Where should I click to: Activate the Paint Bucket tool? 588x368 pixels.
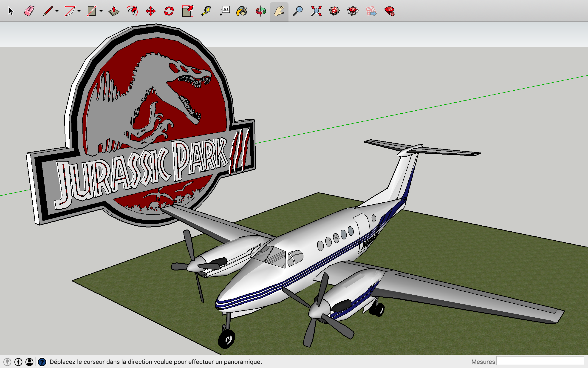[242, 11]
